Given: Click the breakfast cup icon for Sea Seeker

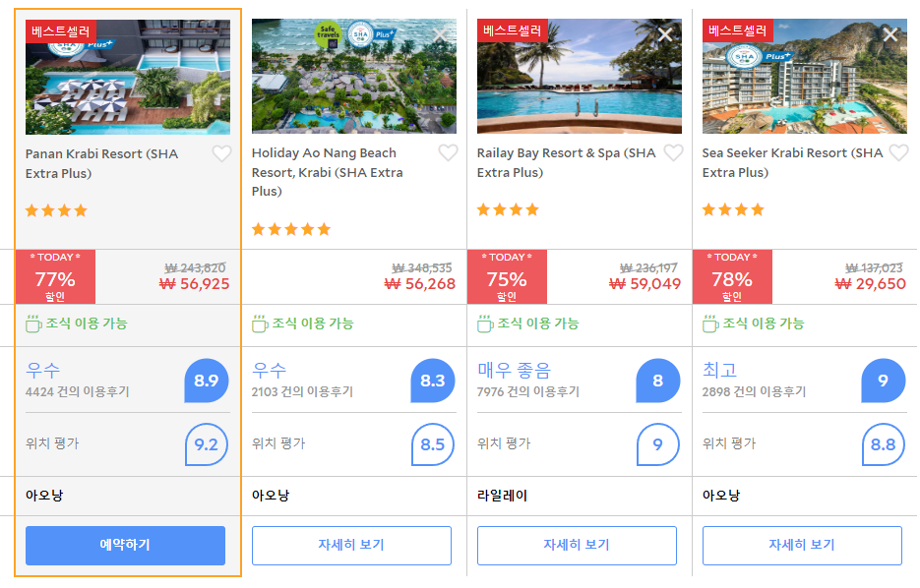Looking at the screenshot, I should 710,323.
